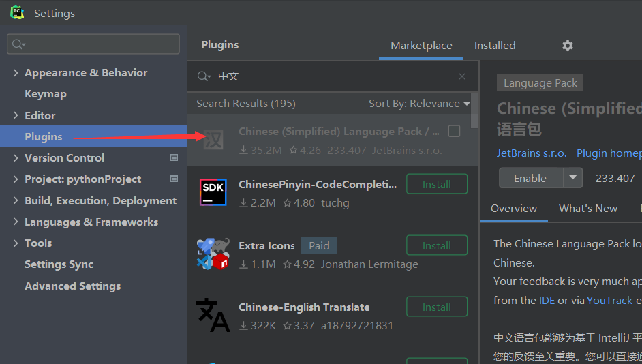This screenshot has height=364, width=642.
Task: Click the plugin search magnifier icon
Action: tap(204, 76)
